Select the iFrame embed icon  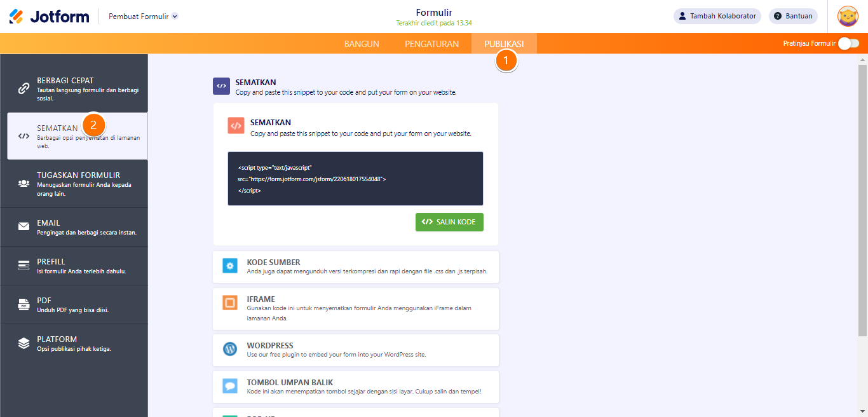click(229, 303)
